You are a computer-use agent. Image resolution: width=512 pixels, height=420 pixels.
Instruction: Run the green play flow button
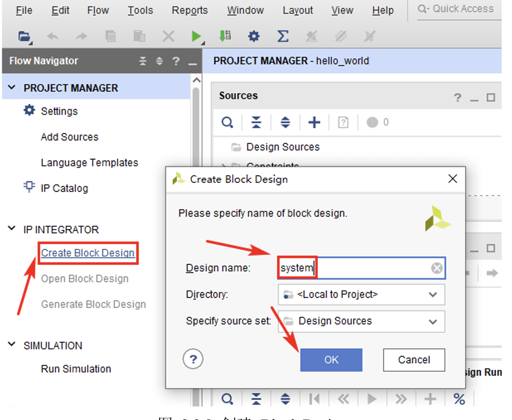pos(197,36)
